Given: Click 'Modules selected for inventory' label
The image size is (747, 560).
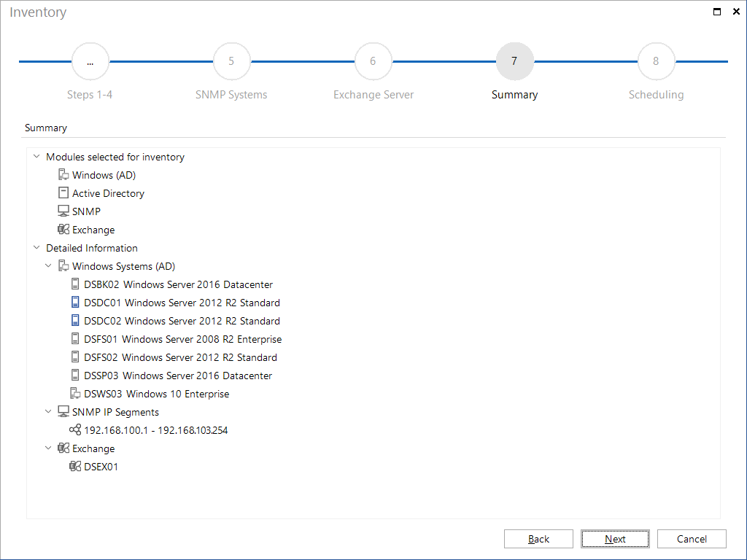Looking at the screenshot, I should click(x=115, y=157).
